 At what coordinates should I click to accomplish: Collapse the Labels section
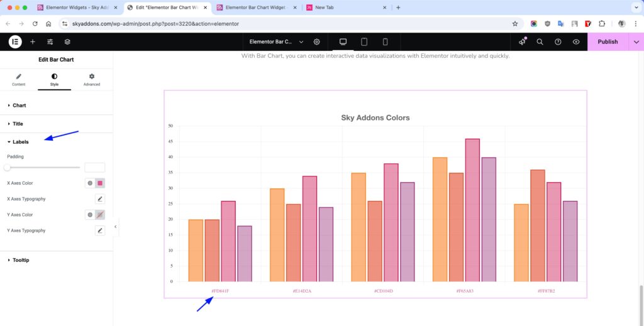pyautogui.click(x=56, y=142)
